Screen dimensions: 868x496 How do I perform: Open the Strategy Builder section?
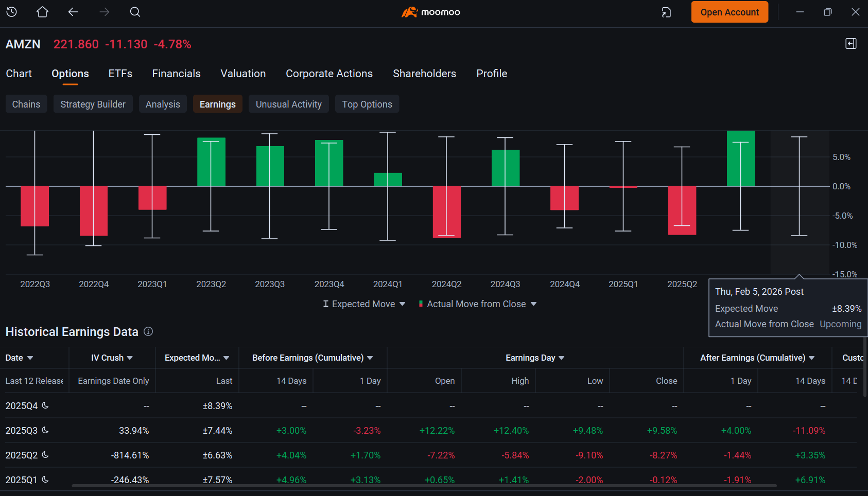pyautogui.click(x=93, y=104)
